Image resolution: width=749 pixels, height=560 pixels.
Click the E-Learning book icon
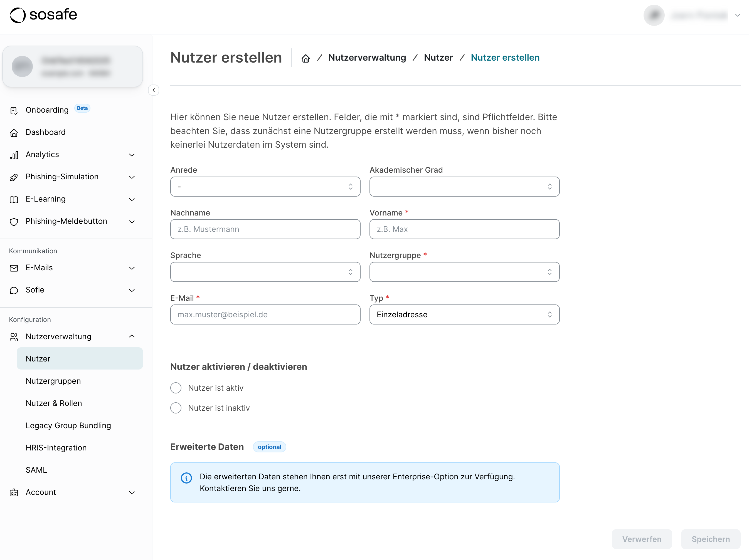(x=14, y=199)
